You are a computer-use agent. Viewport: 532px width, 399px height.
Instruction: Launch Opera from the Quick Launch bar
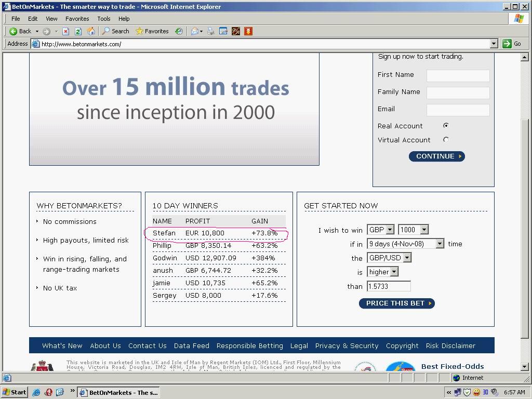click(48, 393)
